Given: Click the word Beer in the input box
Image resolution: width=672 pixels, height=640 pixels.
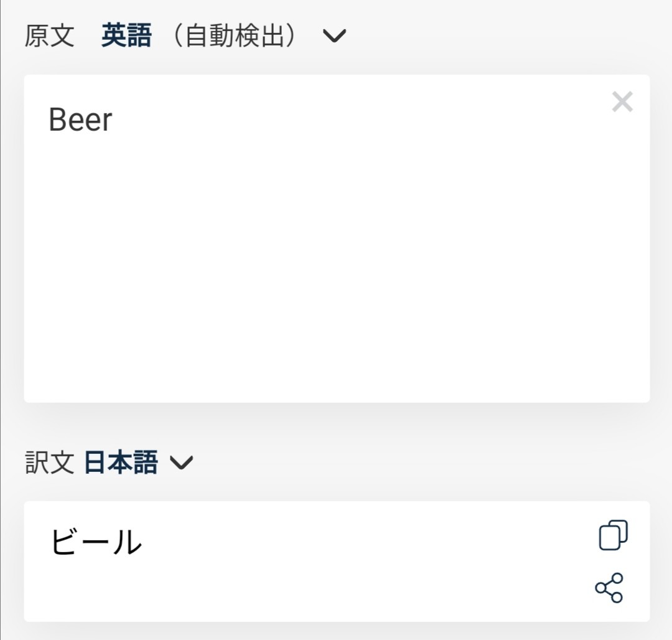Looking at the screenshot, I should click(x=80, y=120).
